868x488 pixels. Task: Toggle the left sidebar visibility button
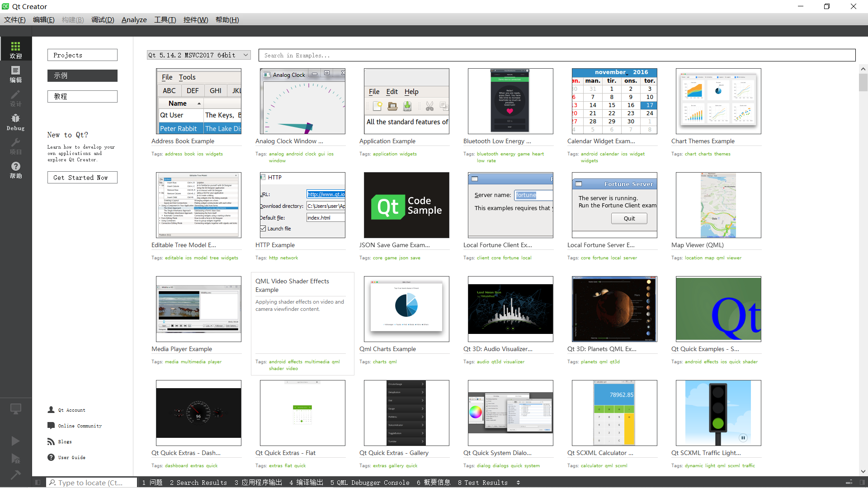[x=38, y=483]
